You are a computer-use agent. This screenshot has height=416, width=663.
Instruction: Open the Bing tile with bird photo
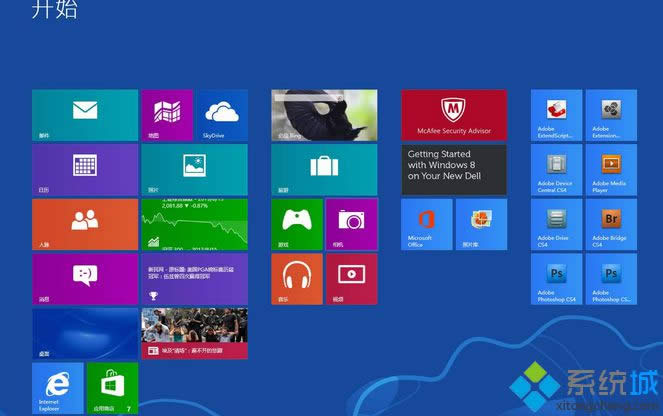(x=324, y=115)
